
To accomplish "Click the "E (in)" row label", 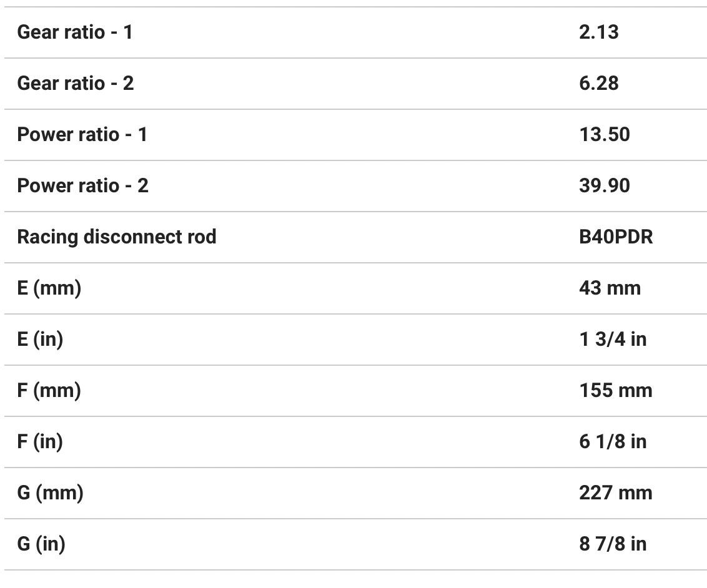I will coord(40,340).
